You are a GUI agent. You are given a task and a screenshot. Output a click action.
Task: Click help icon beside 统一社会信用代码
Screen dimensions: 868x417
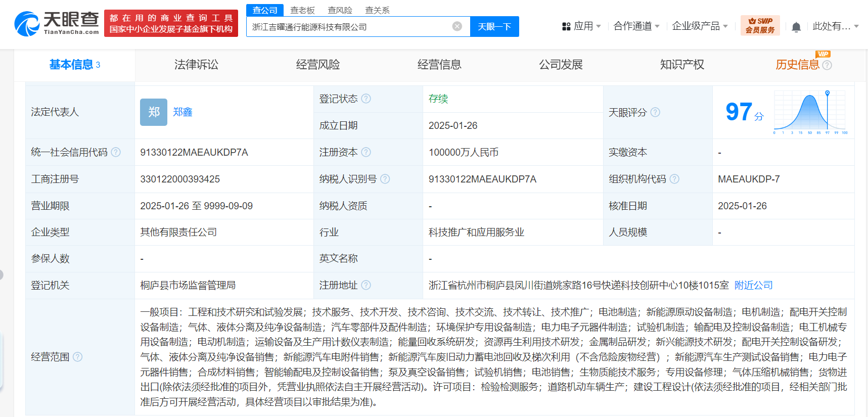point(116,152)
